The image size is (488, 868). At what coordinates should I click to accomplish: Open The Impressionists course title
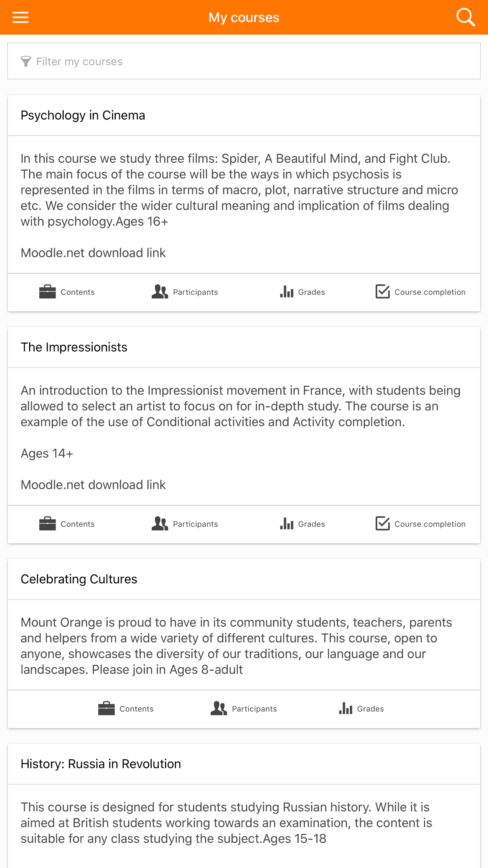pyautogui.click(x=74, y=347)
